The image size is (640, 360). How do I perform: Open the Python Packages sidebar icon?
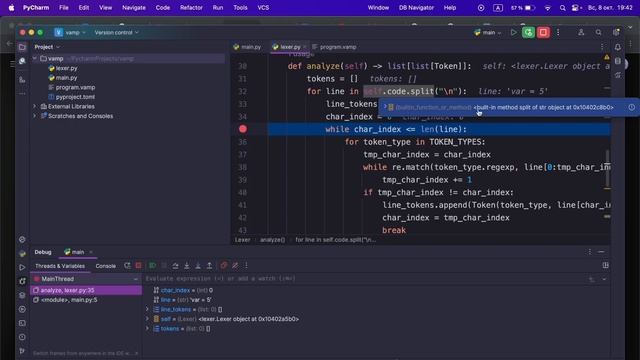click(22, 295)
